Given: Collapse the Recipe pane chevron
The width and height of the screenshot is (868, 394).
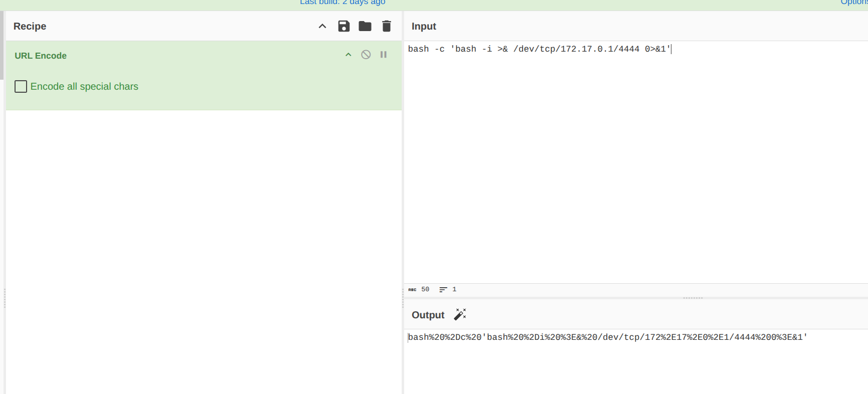Looking at the screenshot, I should (x=322, y=26).
